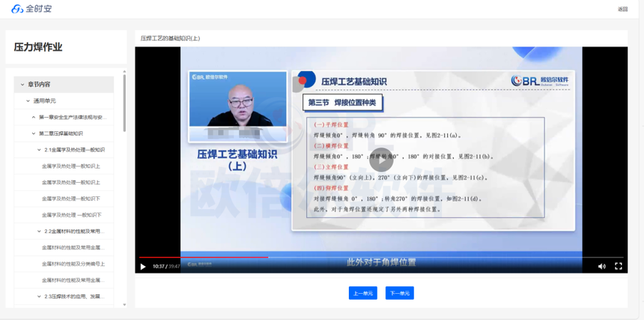The image size is (644, 320).
Task: Collapse section 2.1金属学及热处理一般知识
Action: pyautogui.click(x=39, y=150)
